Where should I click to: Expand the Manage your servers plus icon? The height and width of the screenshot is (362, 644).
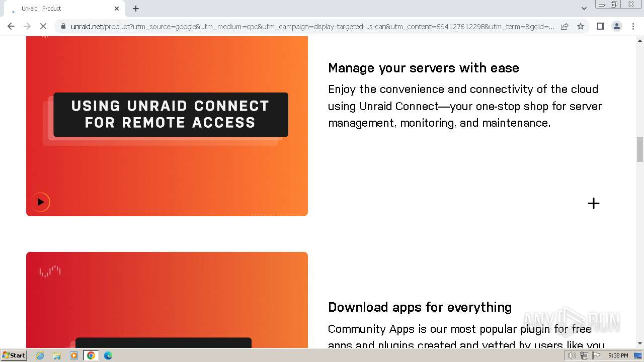pos(594,203)
